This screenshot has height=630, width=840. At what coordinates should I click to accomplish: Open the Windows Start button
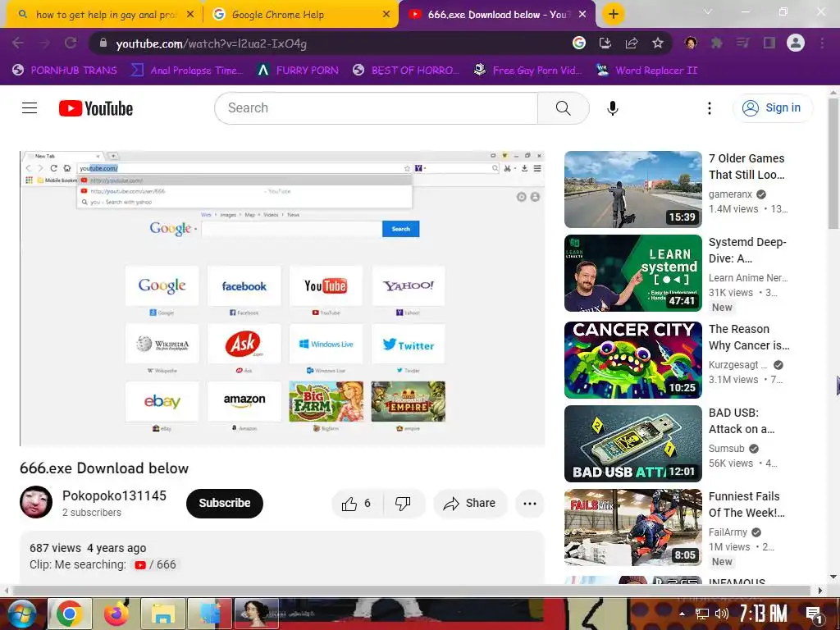point(21,614)
